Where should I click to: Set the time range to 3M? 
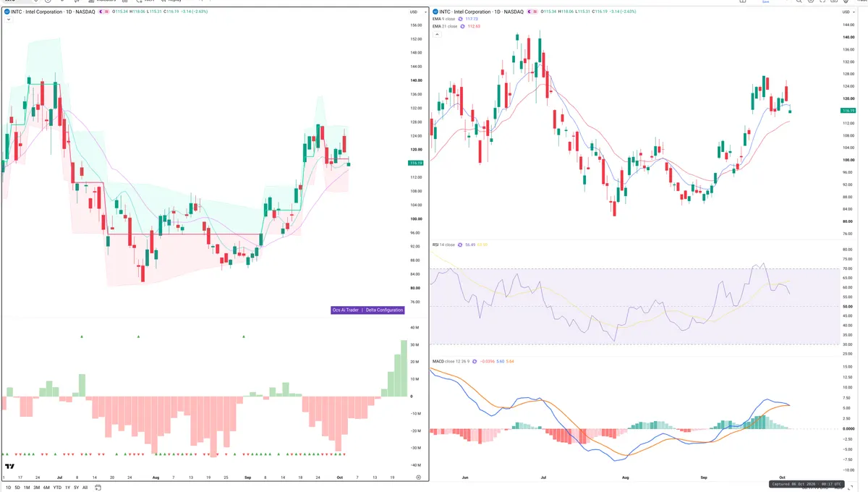pos(37,488)
